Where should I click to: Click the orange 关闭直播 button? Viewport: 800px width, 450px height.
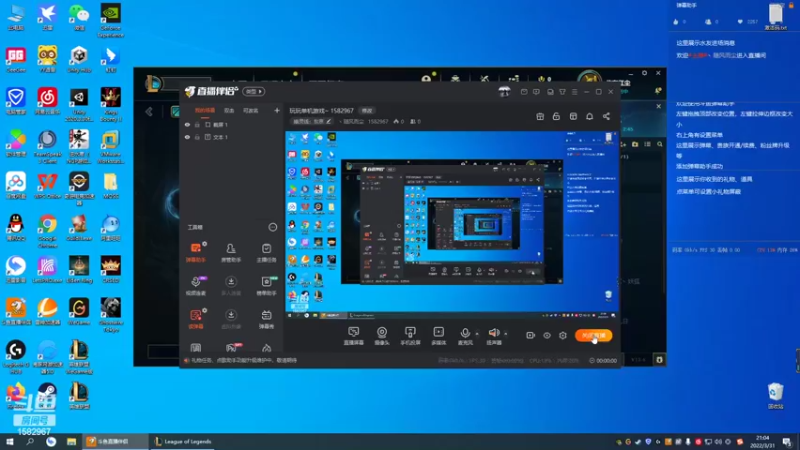[593, 335]
